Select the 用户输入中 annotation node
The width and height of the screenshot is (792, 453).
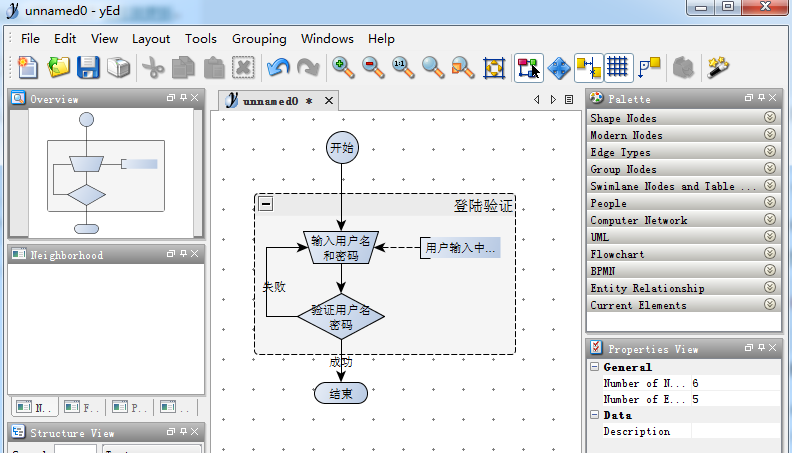[x=460, y=247]
